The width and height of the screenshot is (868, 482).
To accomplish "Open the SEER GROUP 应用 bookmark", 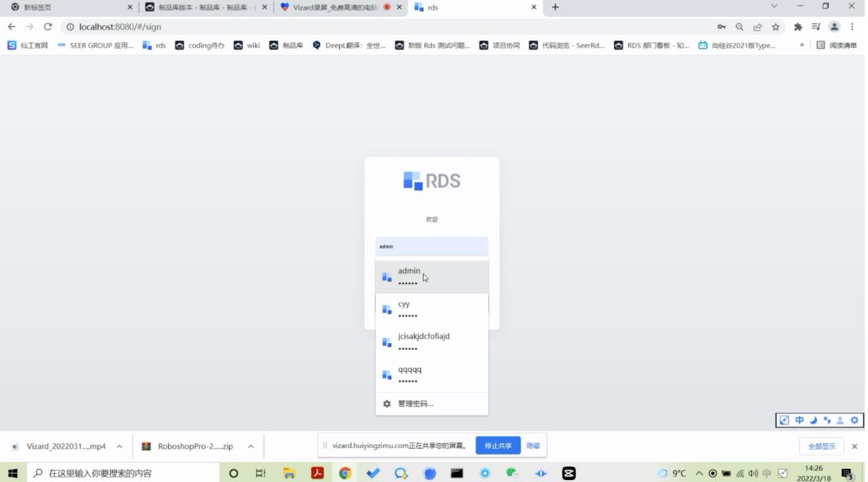I will point(95,45).
